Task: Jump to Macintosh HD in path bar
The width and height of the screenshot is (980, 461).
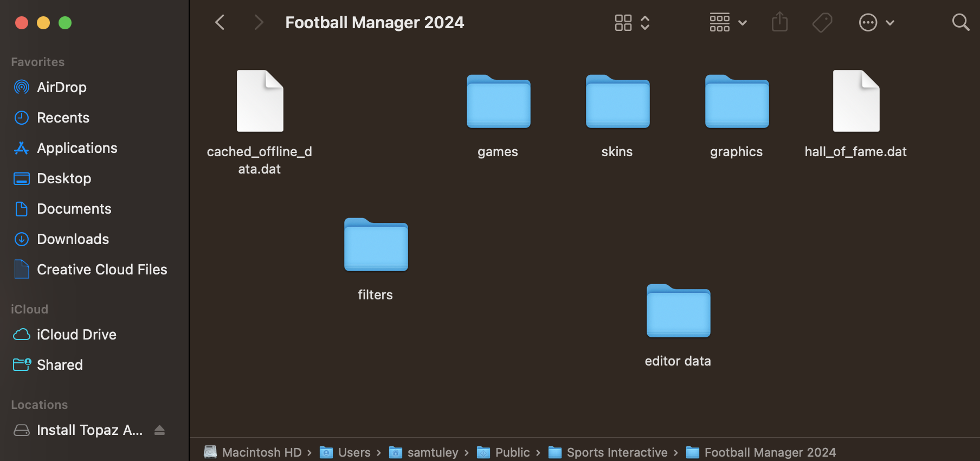Action: coord(253,452)
